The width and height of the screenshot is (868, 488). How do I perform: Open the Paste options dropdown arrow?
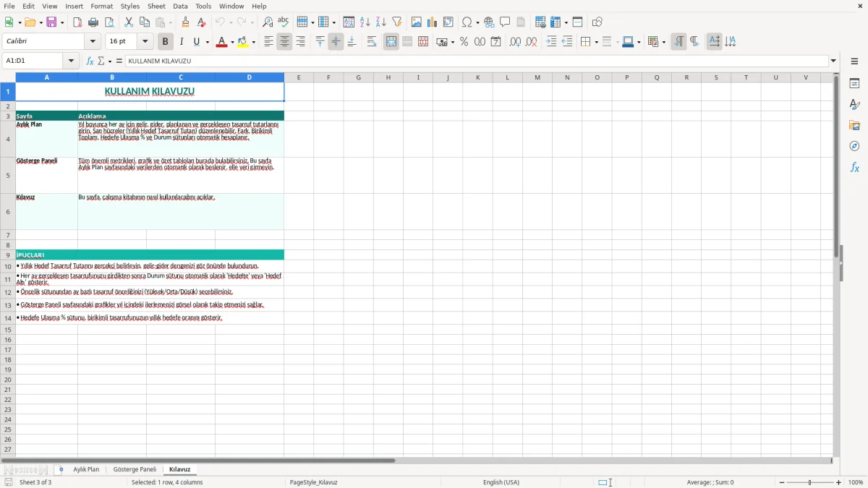point(169,22)
